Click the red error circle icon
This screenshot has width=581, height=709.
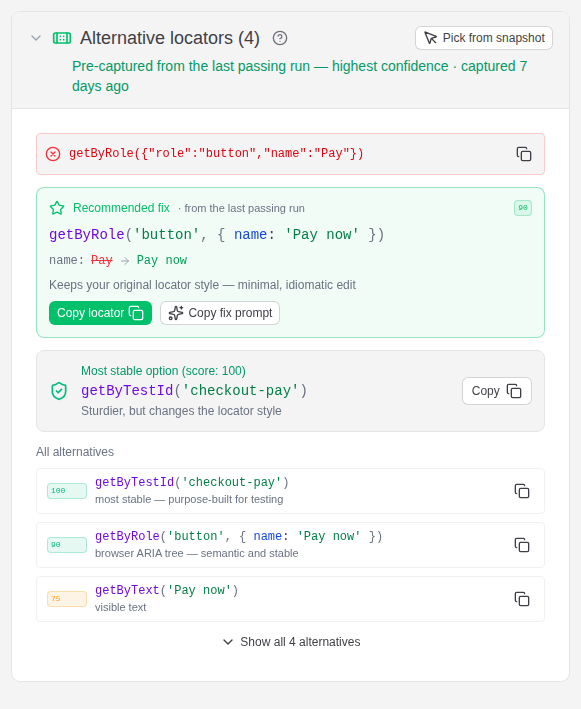[x=53, y=154]
